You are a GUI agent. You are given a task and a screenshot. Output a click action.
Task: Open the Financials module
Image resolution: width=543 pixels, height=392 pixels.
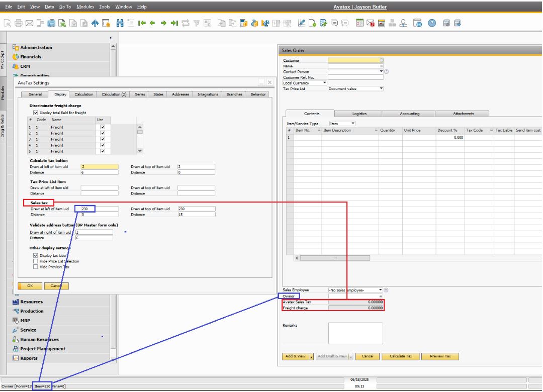(x=31, y=57)
